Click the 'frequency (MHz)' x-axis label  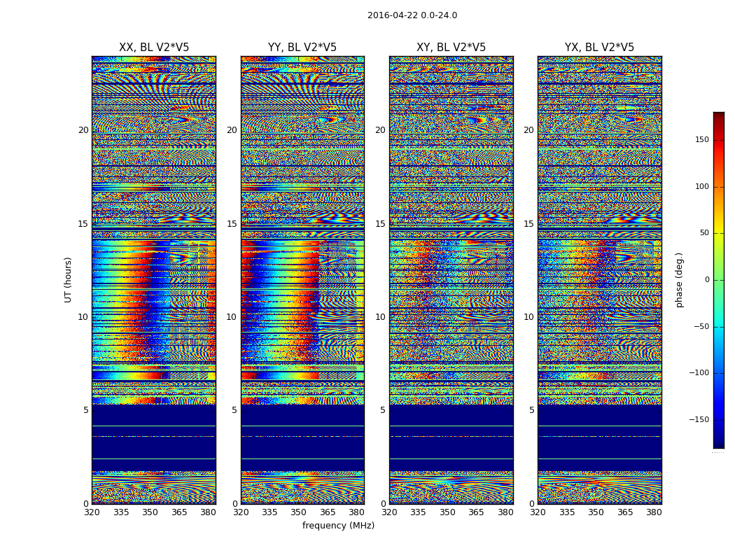pos(338,525)
